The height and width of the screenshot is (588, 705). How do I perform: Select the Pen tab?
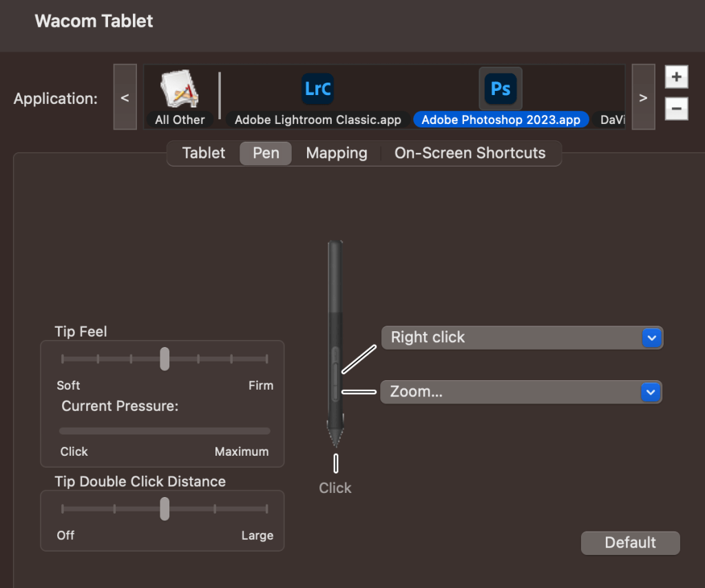[266, 153]
